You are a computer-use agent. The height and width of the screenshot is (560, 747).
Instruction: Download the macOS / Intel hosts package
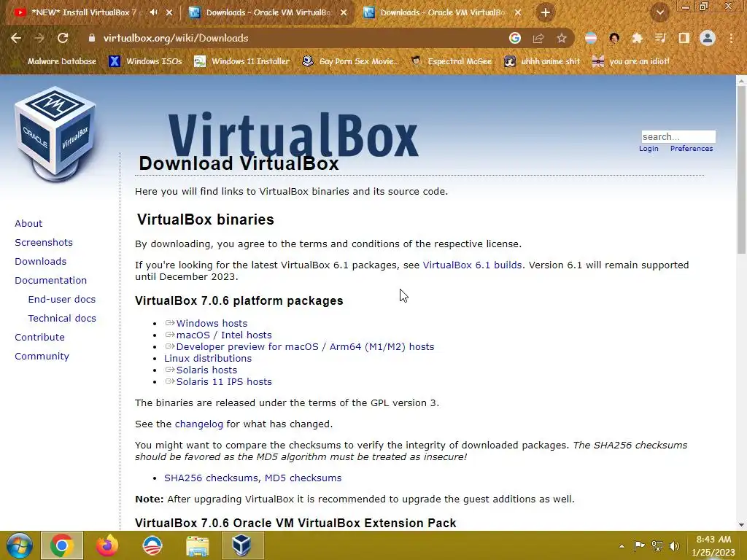pos(224,335)
